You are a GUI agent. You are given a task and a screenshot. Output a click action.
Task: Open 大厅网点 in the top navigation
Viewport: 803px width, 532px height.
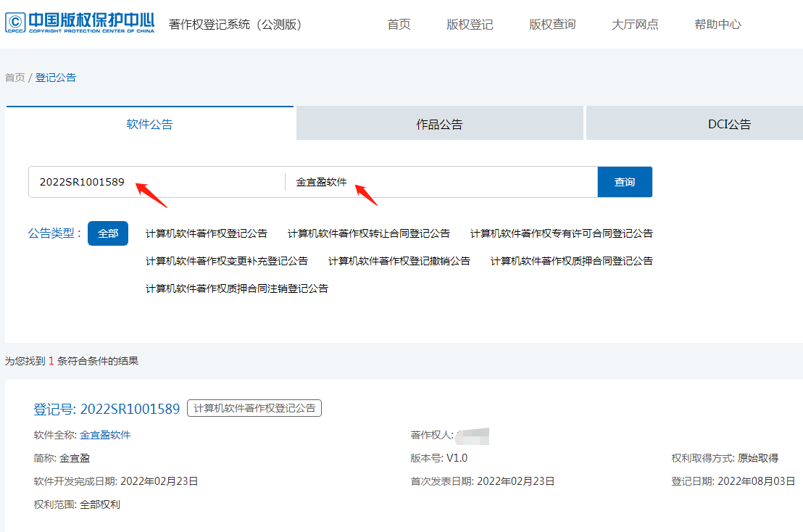tap(635, 24)
